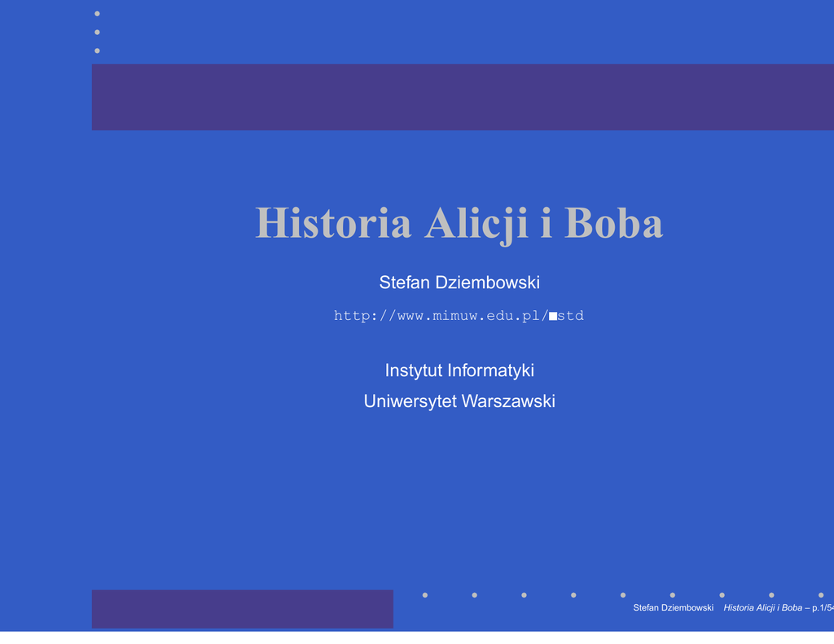Click the word "Historia" in the large title

coord(333,223)
